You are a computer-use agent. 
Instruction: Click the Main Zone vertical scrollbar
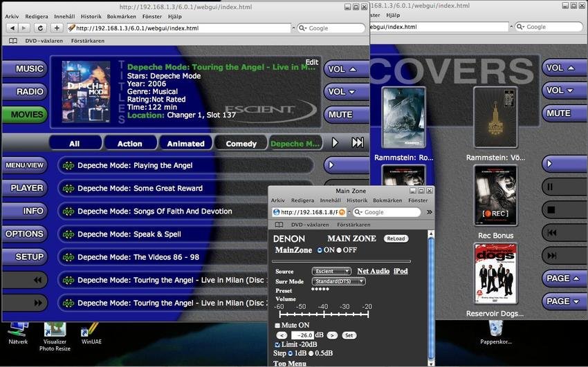pos(431,298)
